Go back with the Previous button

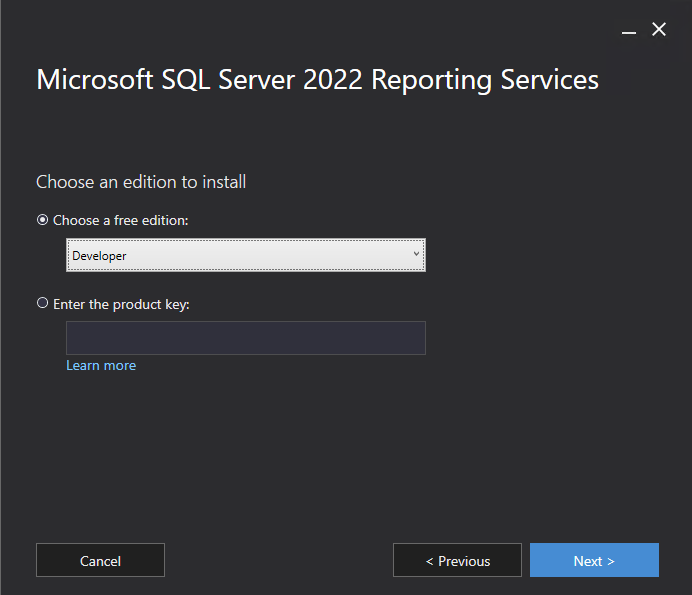click(457, 560)
